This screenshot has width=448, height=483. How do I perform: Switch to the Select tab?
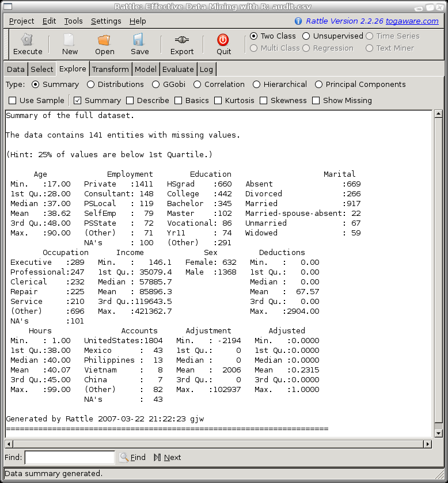[x=42, y=69]
